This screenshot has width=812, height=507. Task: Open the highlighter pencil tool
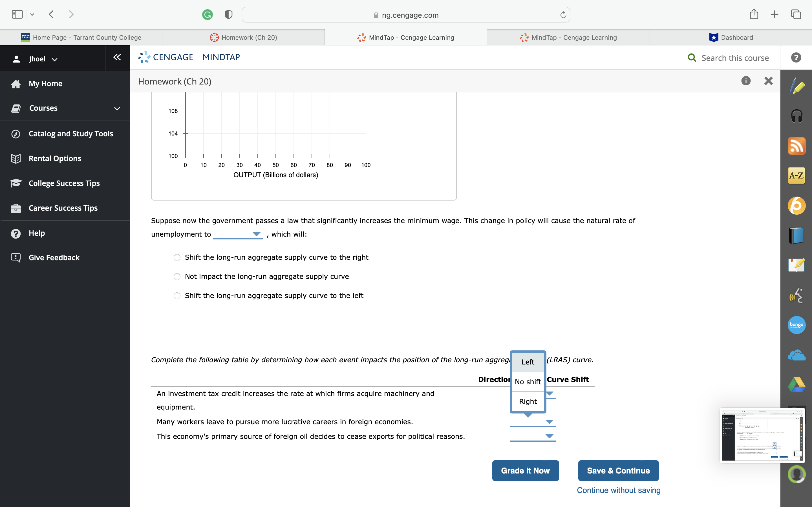796,86
